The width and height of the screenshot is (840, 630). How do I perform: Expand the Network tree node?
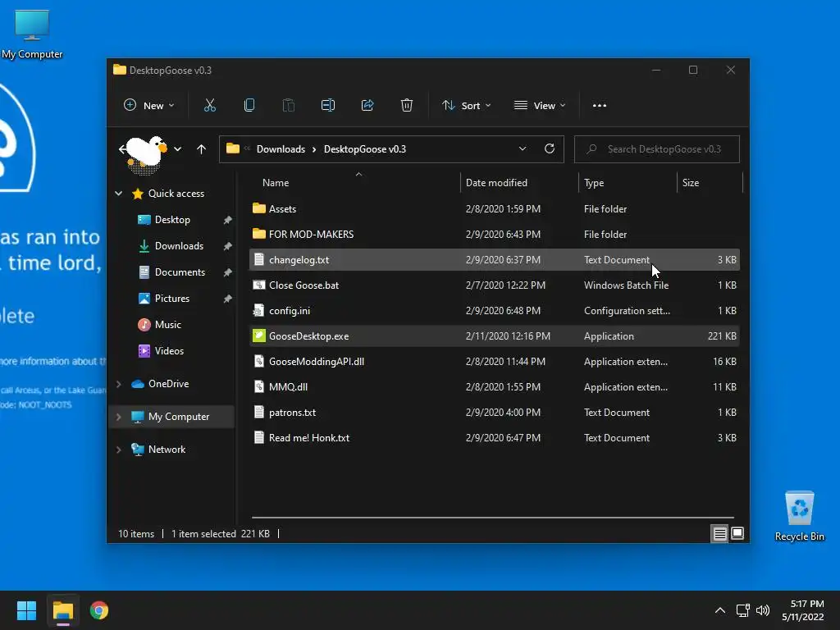tap(118, 450)
